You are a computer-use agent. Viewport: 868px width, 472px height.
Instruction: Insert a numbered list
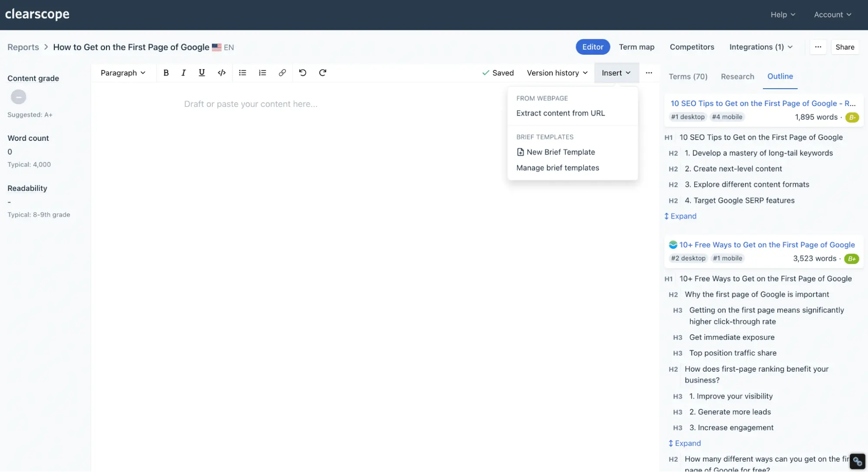pos(262,73)
